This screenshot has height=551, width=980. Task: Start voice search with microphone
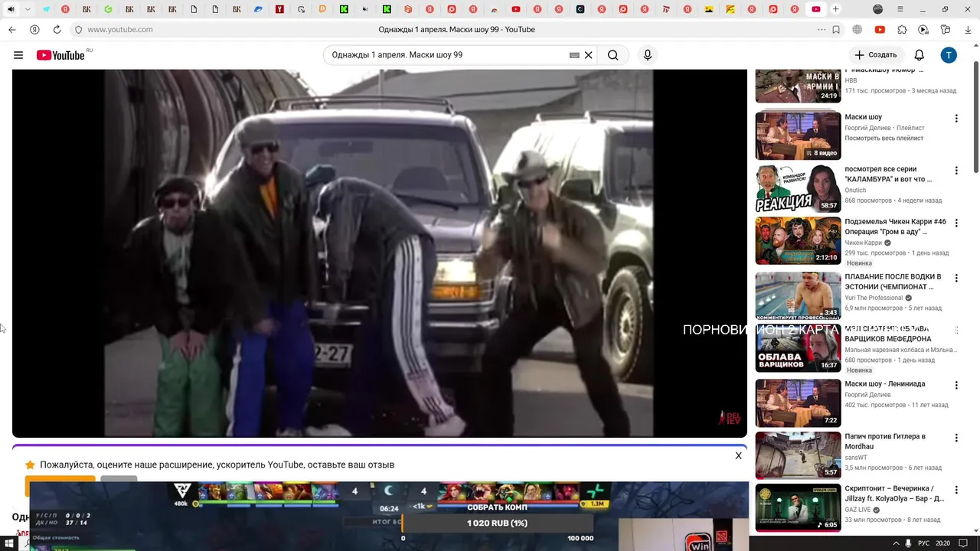click(648, 55)
